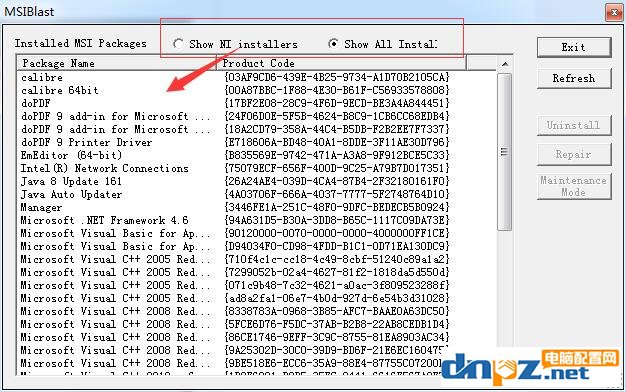Image resolution: width=626 pixels, height=392 pixels.
Task: Sort by the Product Code column header
Action: click(x=341, y=63)
